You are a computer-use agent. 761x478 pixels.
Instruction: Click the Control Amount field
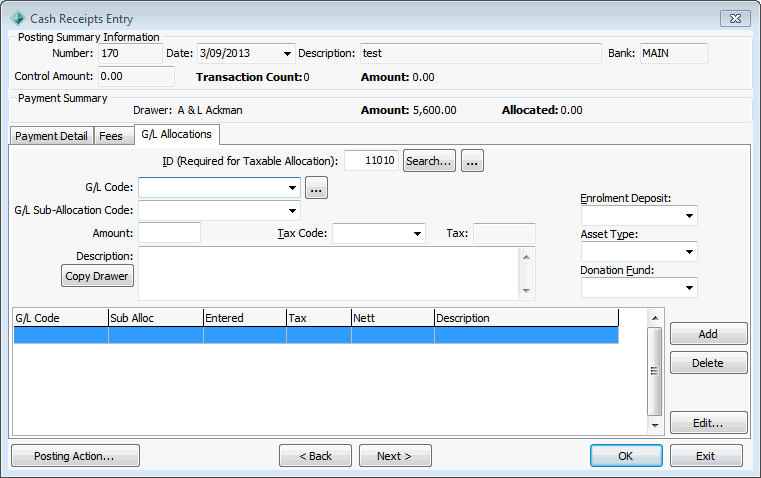[x=136, y=77]
